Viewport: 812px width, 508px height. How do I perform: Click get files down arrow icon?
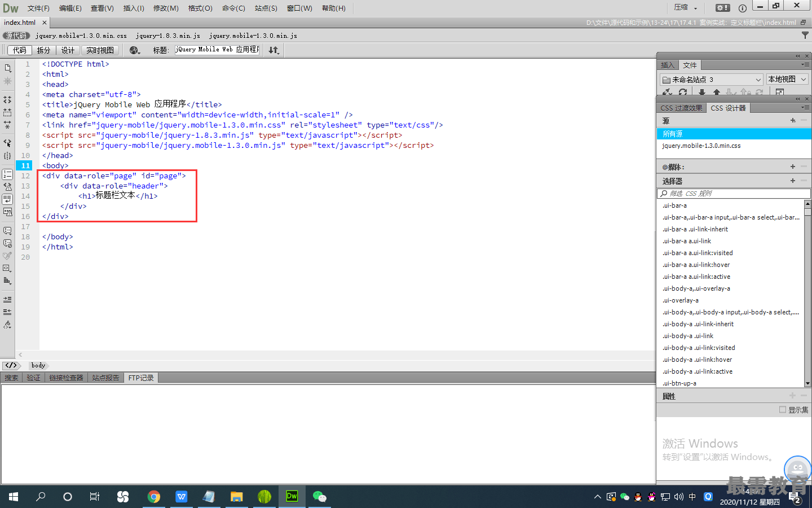click(702, 92)
